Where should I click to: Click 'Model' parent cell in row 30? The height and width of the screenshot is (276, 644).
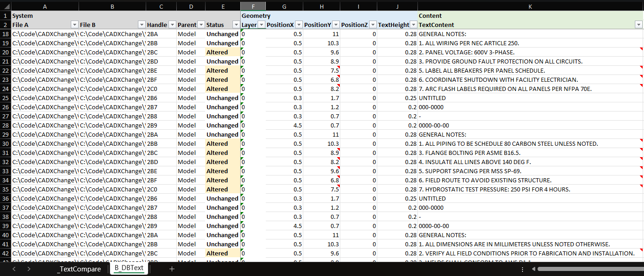click(x=191, y=143)
